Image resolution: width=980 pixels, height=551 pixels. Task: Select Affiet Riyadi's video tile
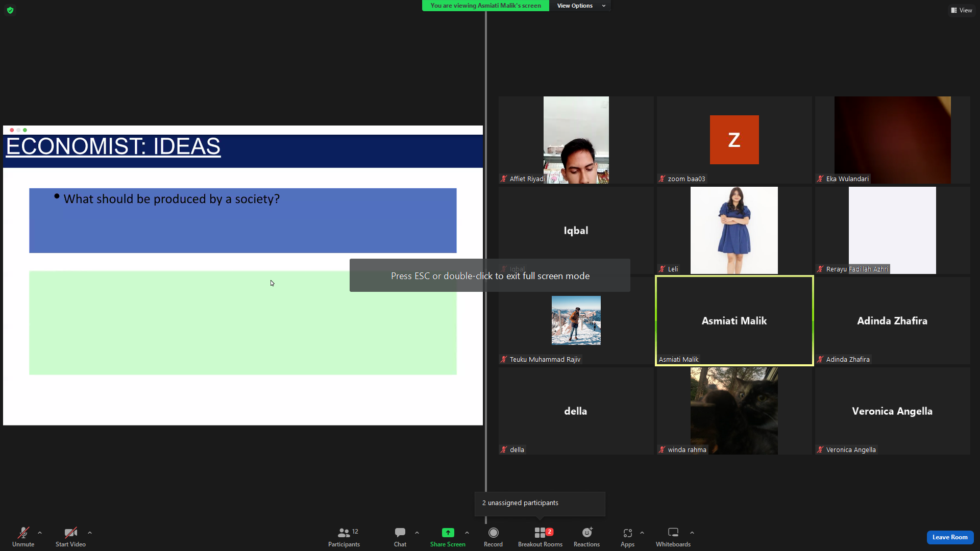(x=576, y=140)
